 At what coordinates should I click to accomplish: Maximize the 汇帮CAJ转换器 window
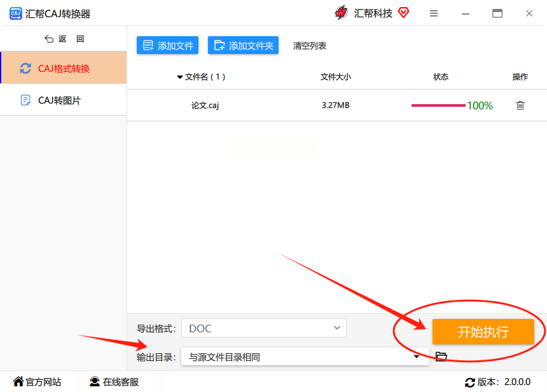pyautogui.click(x=497, y=13)
